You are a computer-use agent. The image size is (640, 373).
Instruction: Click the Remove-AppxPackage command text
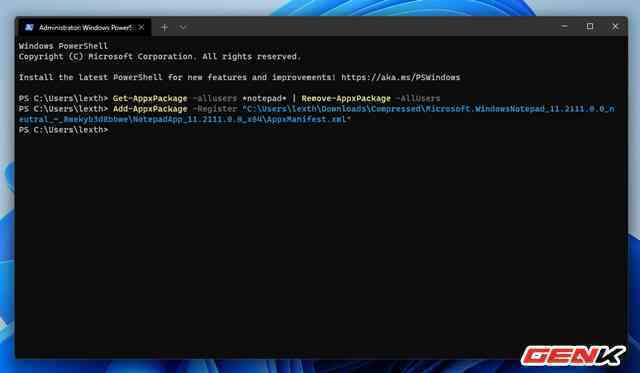[x=346, y=98]
